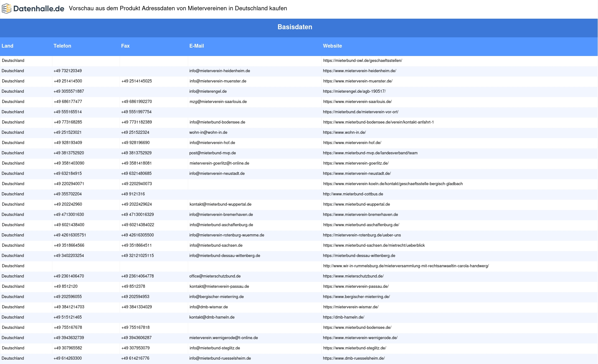Click the Fax column header
Screen dimensions: 598x364
tap(125, 46)
